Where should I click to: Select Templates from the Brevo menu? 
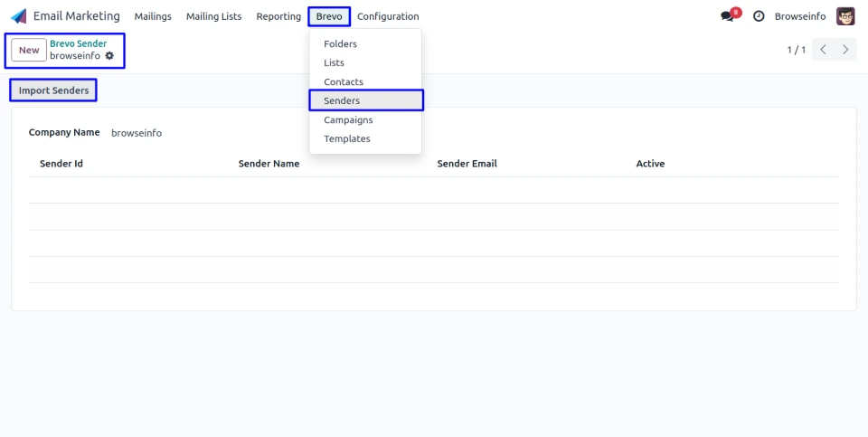pyautogui.click(x=347, y=139)
